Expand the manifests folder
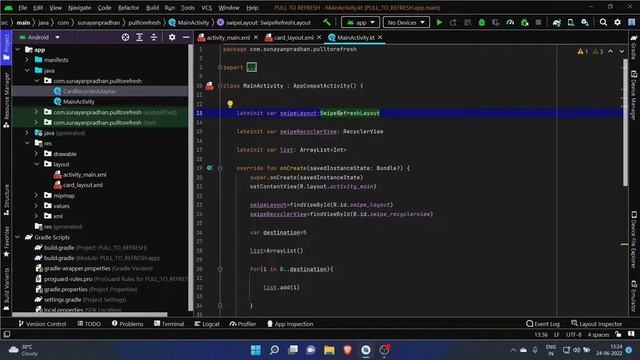 (x=27, y=60)
